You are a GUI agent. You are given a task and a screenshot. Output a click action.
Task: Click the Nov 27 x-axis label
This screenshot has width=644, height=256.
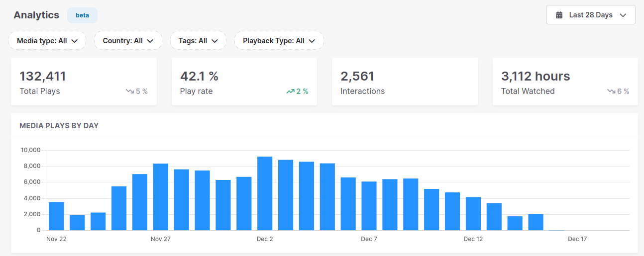161,239
